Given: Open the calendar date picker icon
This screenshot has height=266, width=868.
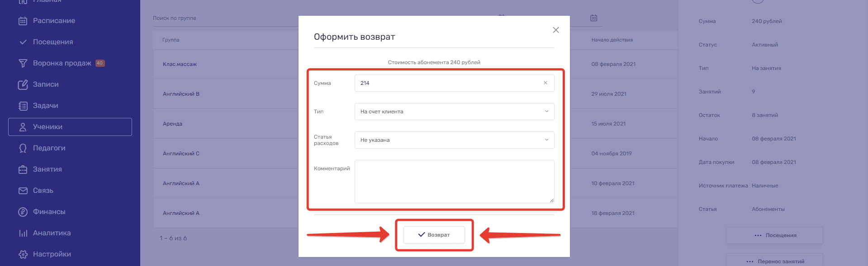Looking at the screenshot, I should coord(593,18).
